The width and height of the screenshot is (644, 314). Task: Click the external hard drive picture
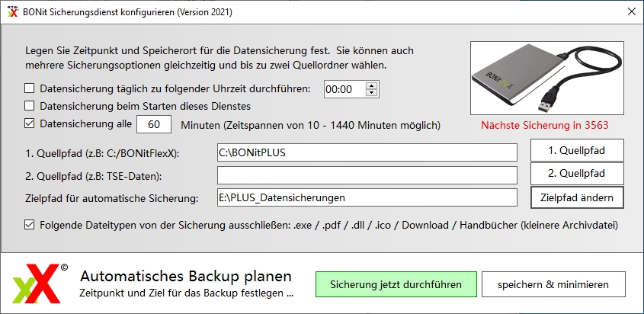click(x=547, y=78)
